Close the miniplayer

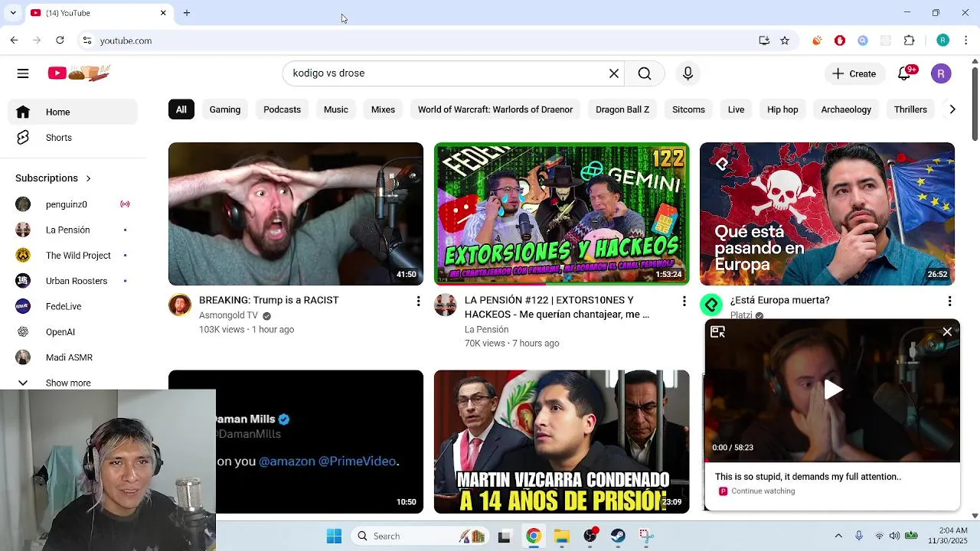point(947,332)
